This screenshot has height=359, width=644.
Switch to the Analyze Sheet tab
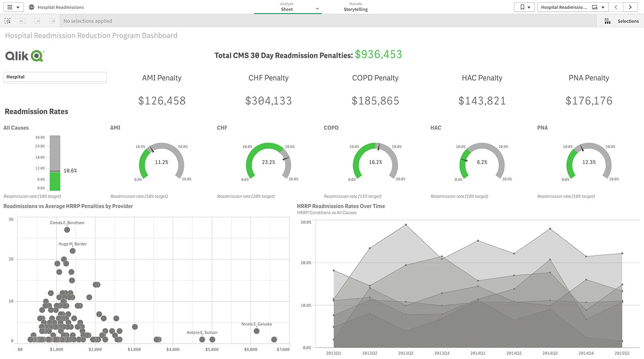point(287,7)
